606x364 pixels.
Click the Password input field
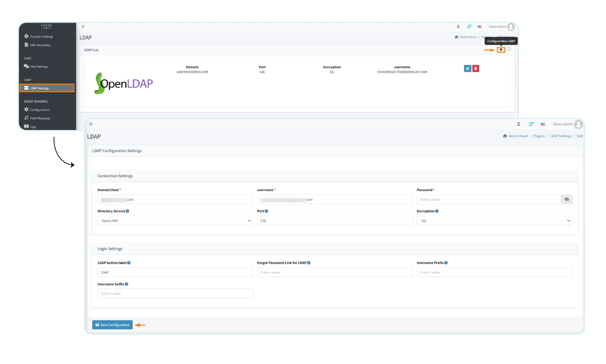point(489,200)
